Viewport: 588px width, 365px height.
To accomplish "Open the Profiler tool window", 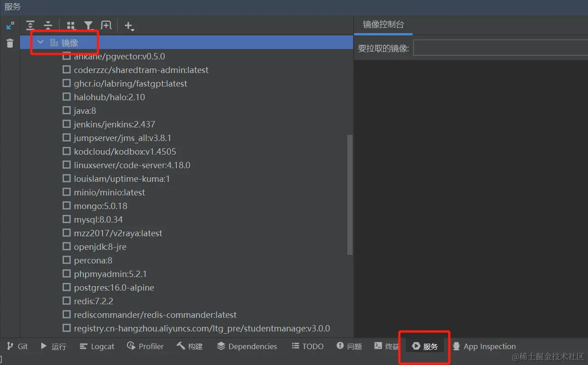I will (146, 346).
